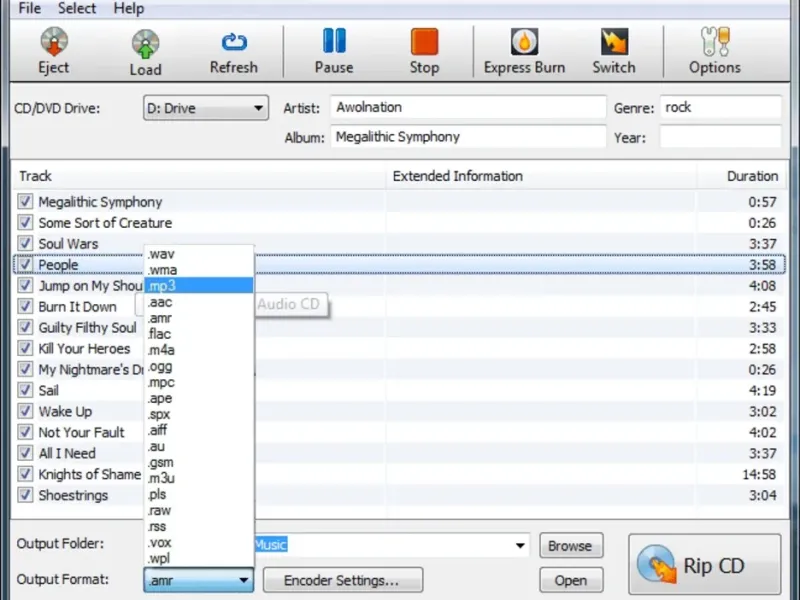Viewport: 800px width, 600px height.
Task: Uncheck the Knights of Shame track
Action: click(25, 473)
